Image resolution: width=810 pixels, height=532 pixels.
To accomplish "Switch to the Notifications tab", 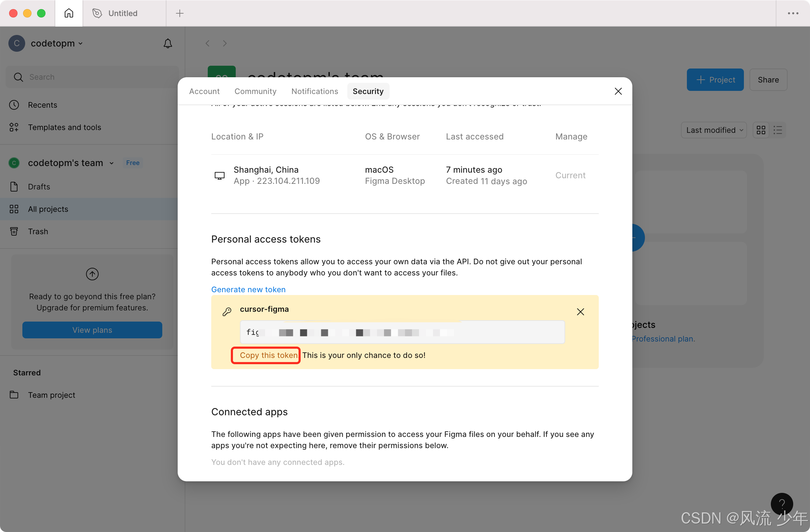I will point(315,91).
